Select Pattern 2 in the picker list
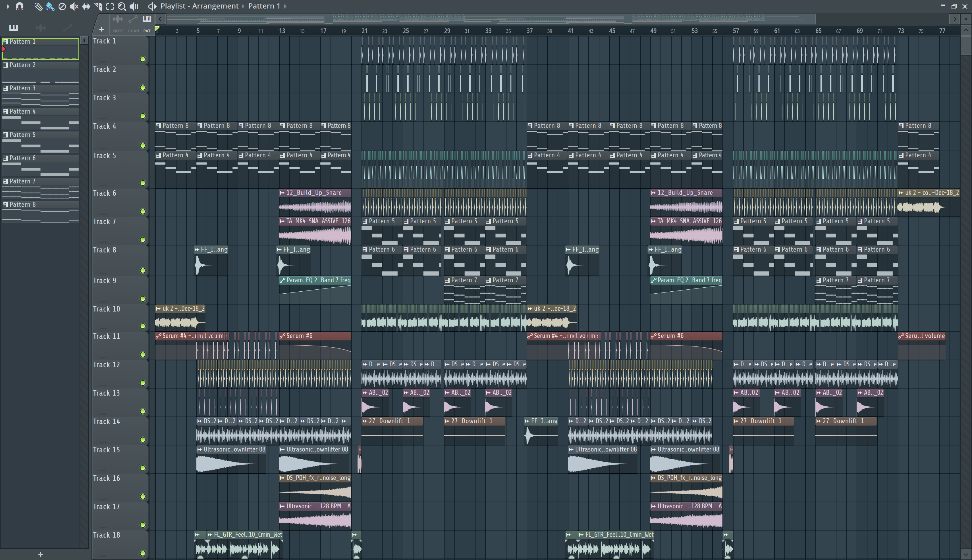 (40, 72)
